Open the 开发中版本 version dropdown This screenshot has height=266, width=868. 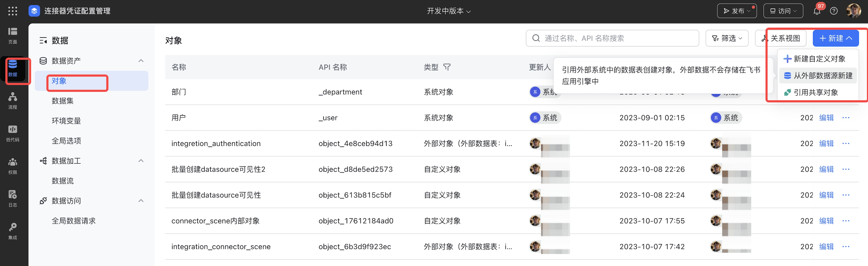tap(449, 11)
